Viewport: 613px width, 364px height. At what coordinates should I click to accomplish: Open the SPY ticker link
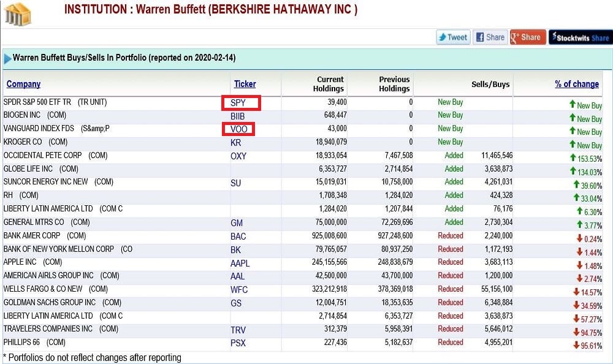pyautogui.click(x=238, y=103)
